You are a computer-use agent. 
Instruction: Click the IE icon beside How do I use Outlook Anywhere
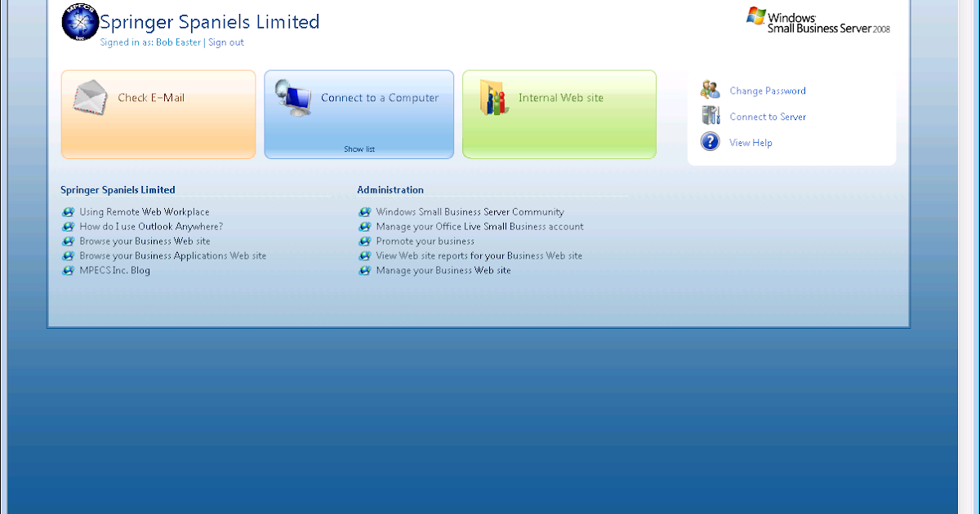click(68, 227)
